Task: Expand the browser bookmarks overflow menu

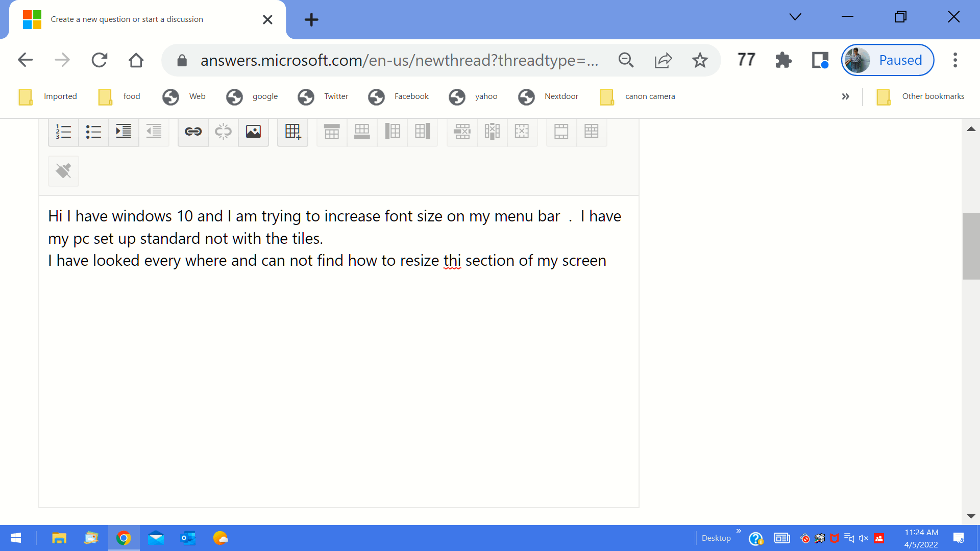Action: pos(845,96)
